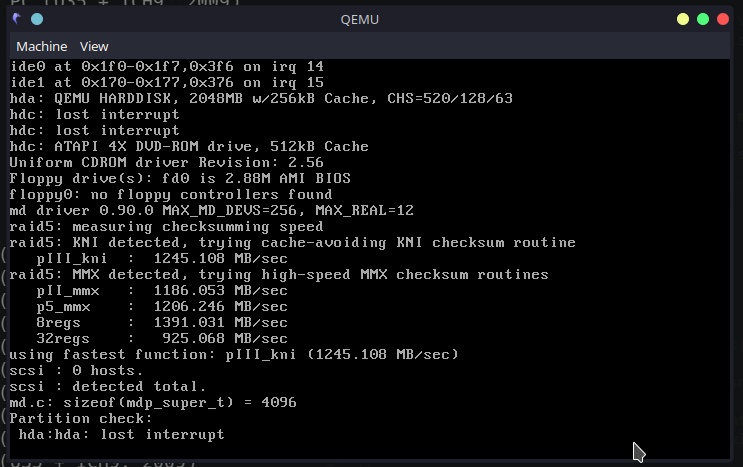Maximize QEMU with the green circle button

click(x=703, y=19)
